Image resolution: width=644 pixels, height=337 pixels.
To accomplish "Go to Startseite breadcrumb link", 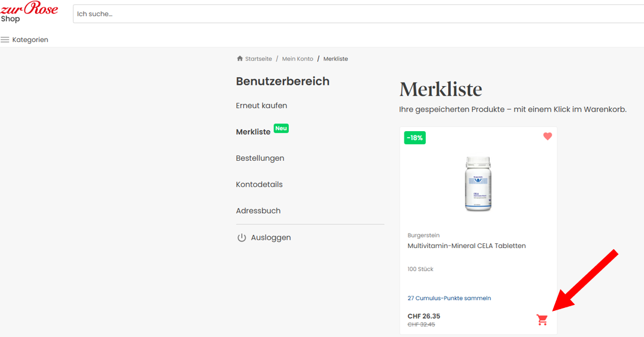I will (259, 59).
